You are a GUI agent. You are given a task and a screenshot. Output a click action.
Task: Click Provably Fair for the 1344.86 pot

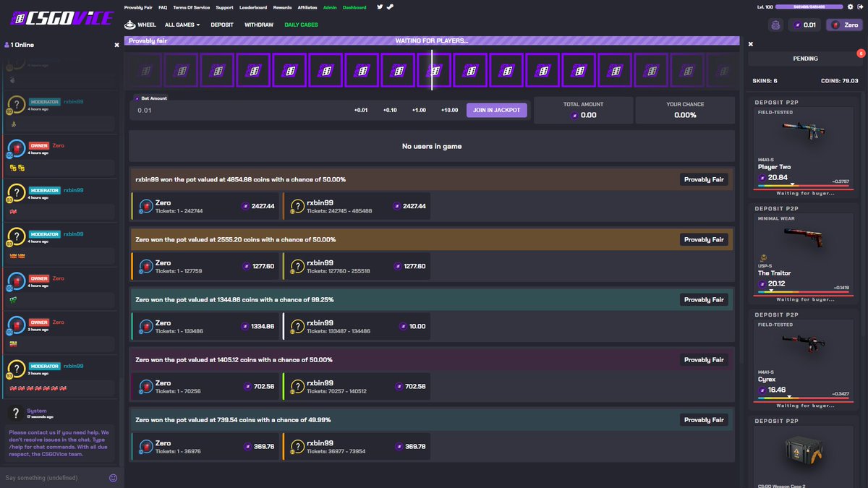click(x=704, y=299)
